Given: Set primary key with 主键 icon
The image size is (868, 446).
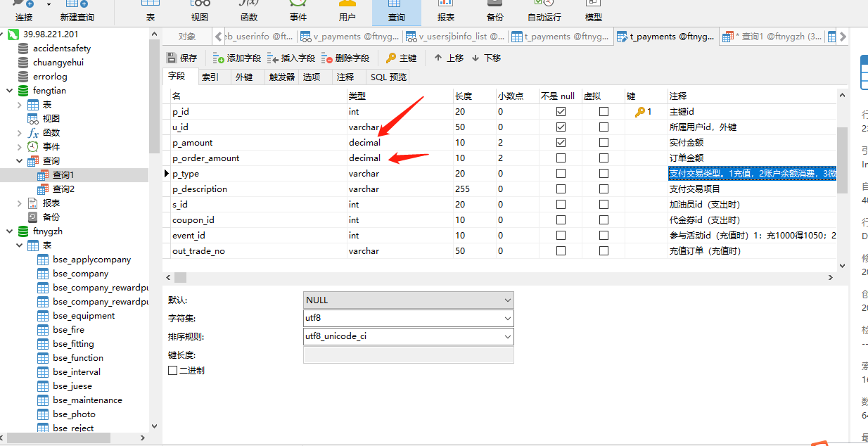Looking at the screenshot, I should click(x=391, y=58).
